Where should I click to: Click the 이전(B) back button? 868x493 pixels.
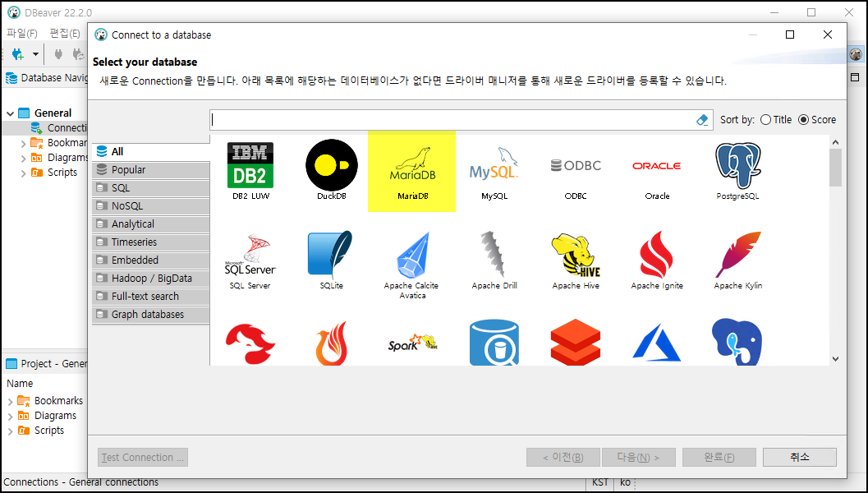click(x=563, y=457)
